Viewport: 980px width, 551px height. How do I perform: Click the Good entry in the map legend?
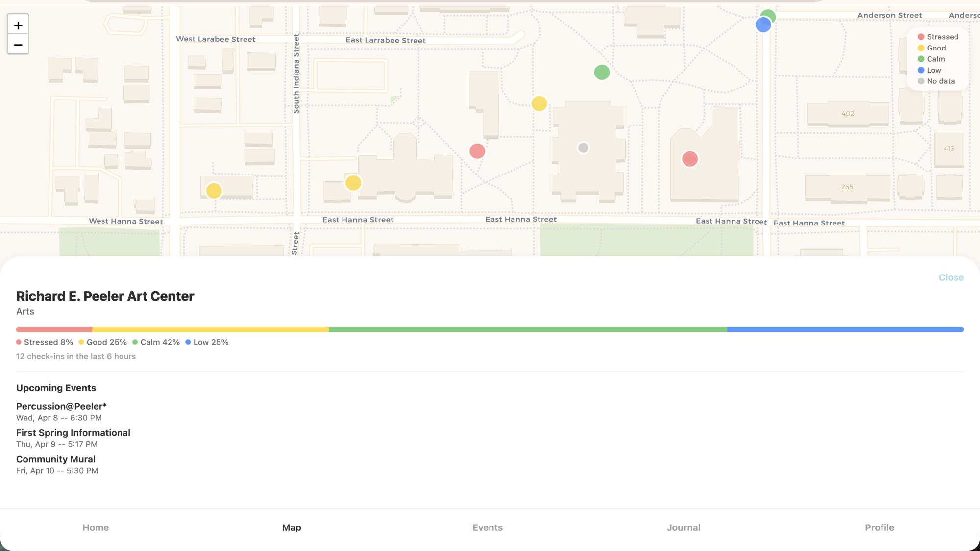pos(931,48)
